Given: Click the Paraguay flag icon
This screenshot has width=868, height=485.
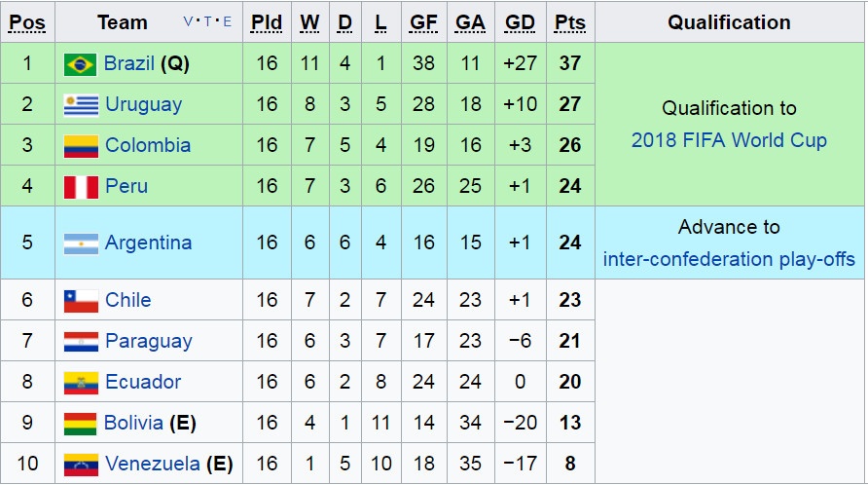Looking at the screenshot, I should click(x=81, y=342).
